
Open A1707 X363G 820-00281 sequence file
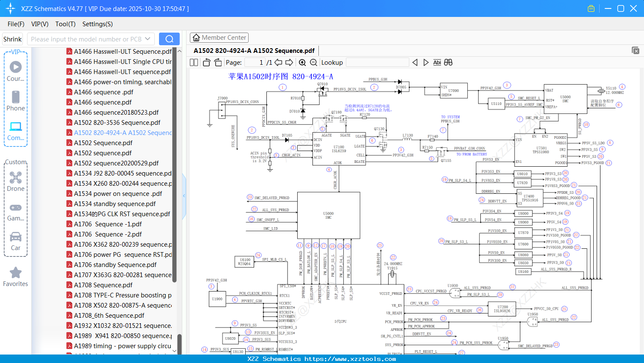119,275
